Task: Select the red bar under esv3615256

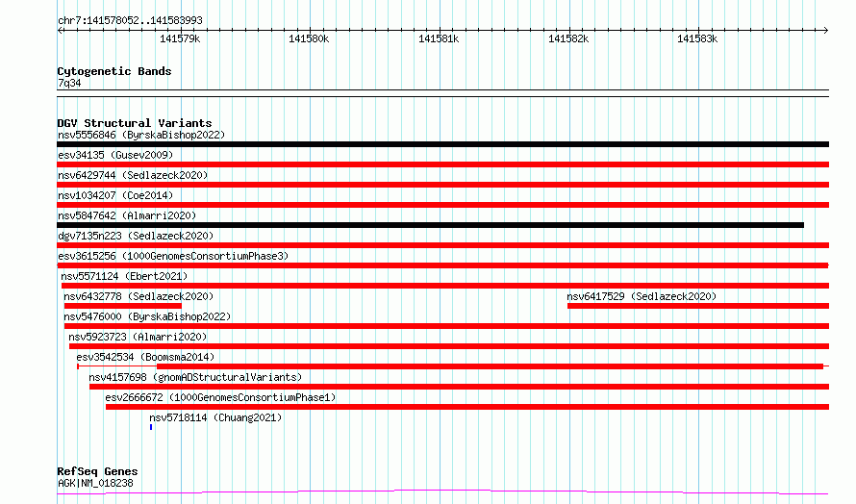Action: click(x=442, y=265)
